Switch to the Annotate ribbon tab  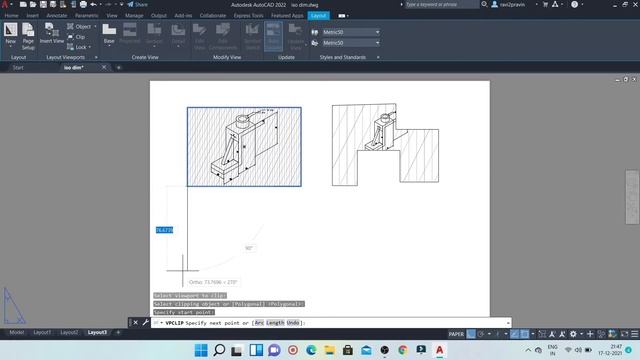tap(57, 16)
